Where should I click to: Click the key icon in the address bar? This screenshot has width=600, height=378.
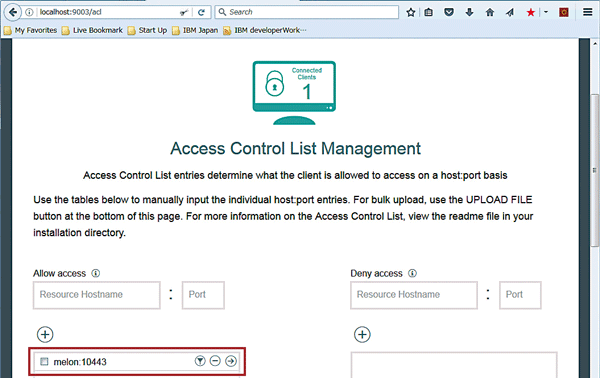pos(184,13)
